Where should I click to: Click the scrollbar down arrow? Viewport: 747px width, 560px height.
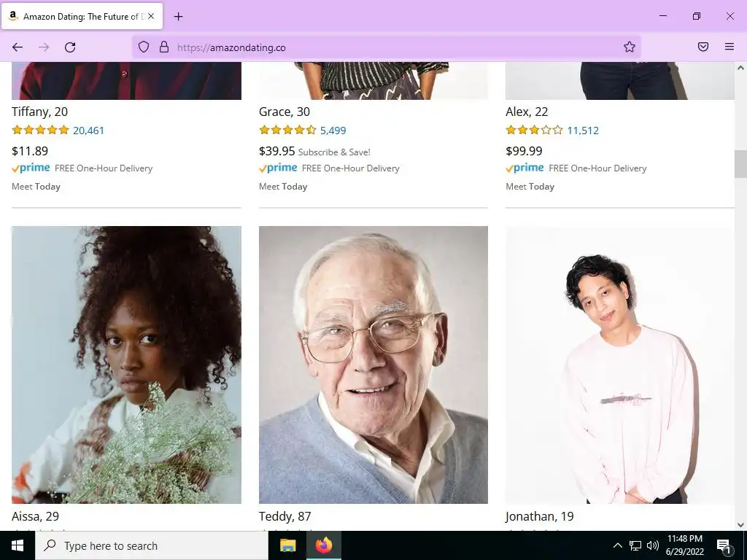[740, 525]
